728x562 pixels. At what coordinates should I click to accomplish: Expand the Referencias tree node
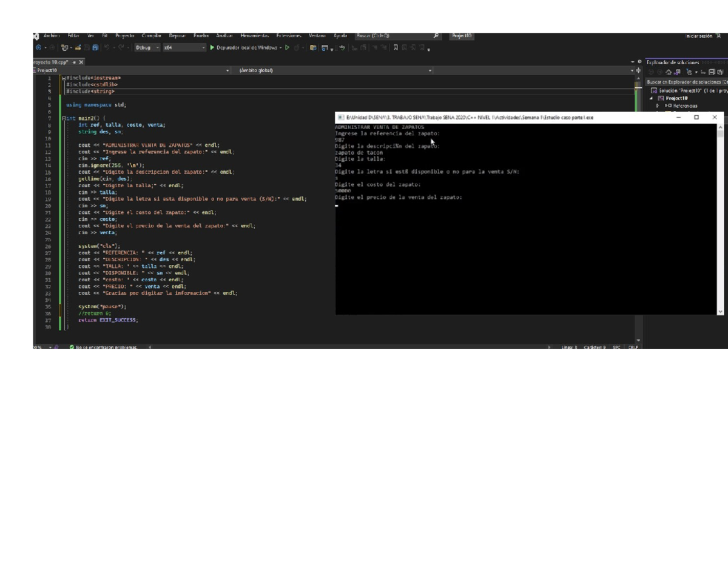(658, 105)
